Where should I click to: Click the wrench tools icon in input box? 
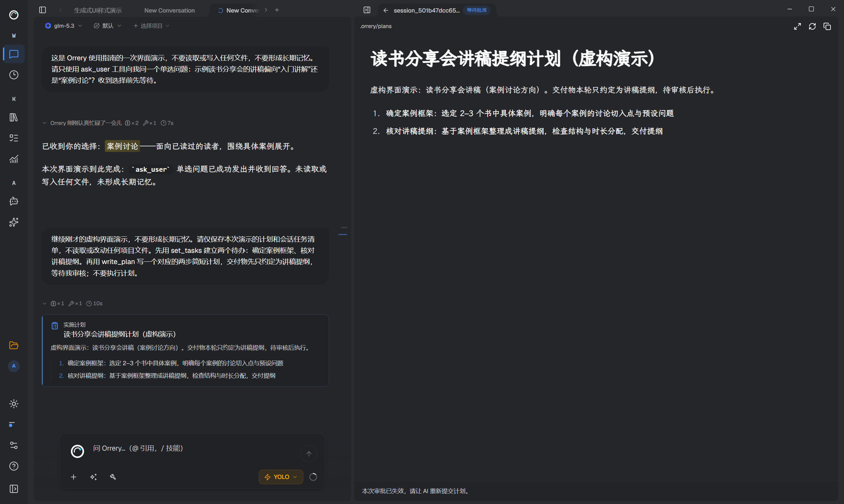pos(113,477)
